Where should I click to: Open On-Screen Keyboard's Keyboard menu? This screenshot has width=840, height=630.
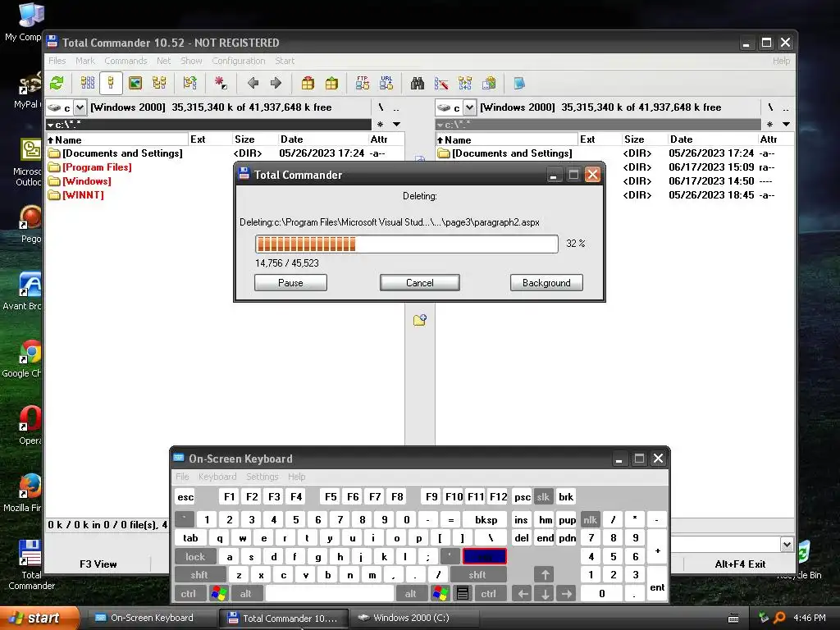[x=217, y=477]
